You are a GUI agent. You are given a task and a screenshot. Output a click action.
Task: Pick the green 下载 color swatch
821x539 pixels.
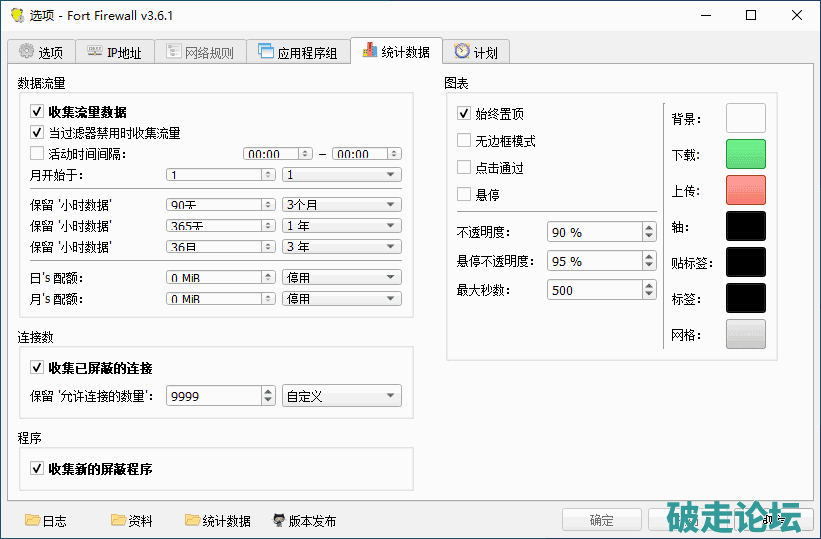point(745,154)
